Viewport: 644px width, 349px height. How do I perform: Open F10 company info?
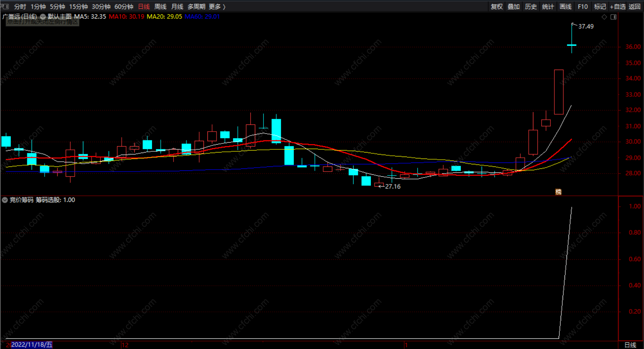[583, 7]
